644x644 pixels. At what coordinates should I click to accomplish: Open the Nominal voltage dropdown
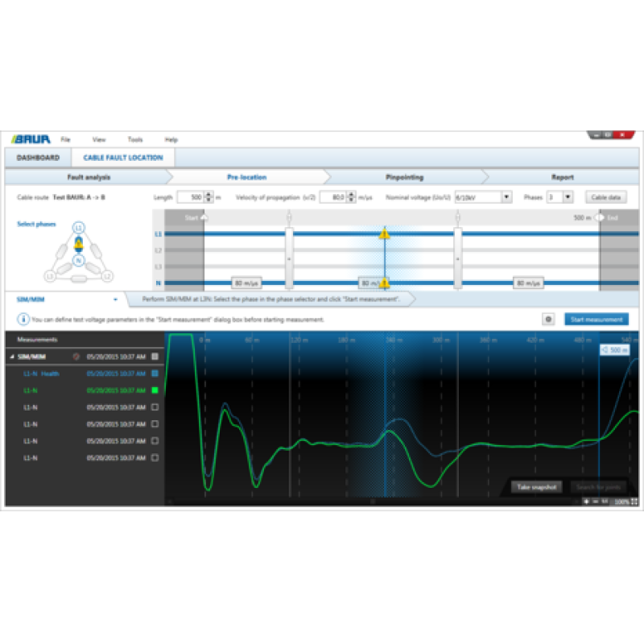pos(506,196)
